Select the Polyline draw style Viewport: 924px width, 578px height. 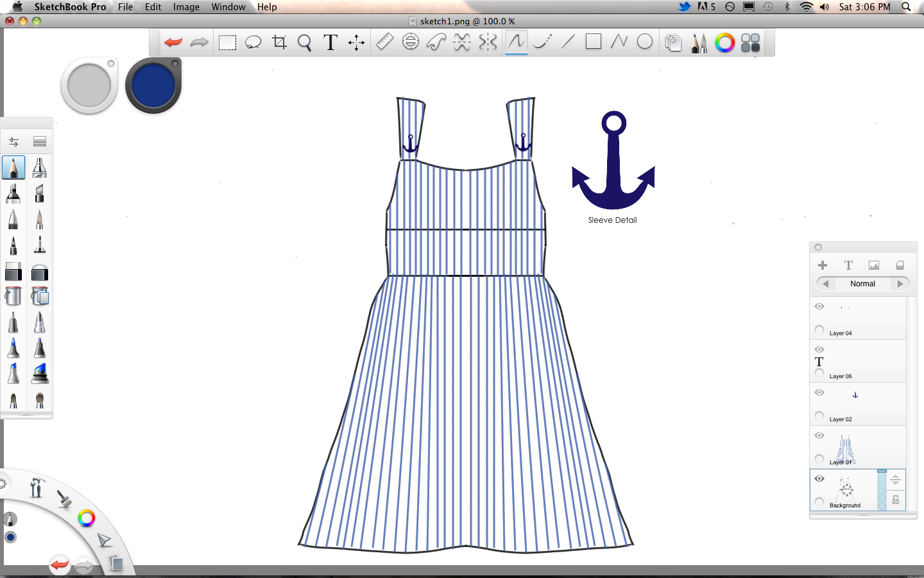(619, 42)
